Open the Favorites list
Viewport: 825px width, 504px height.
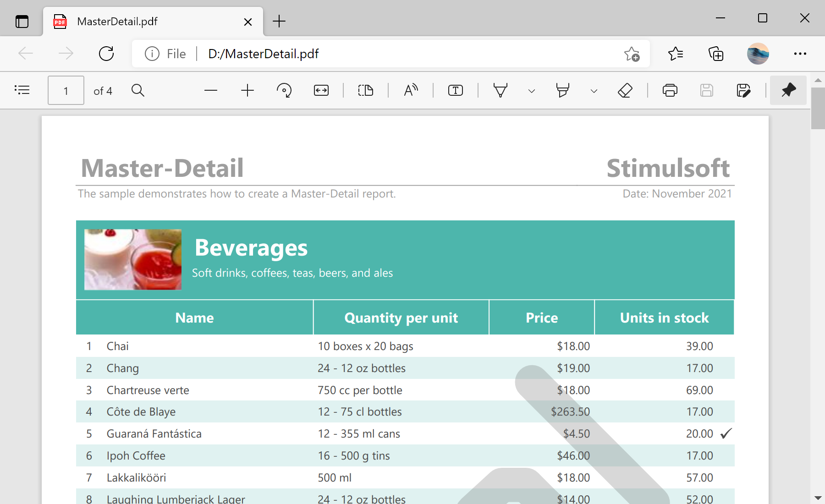point(676,54)
